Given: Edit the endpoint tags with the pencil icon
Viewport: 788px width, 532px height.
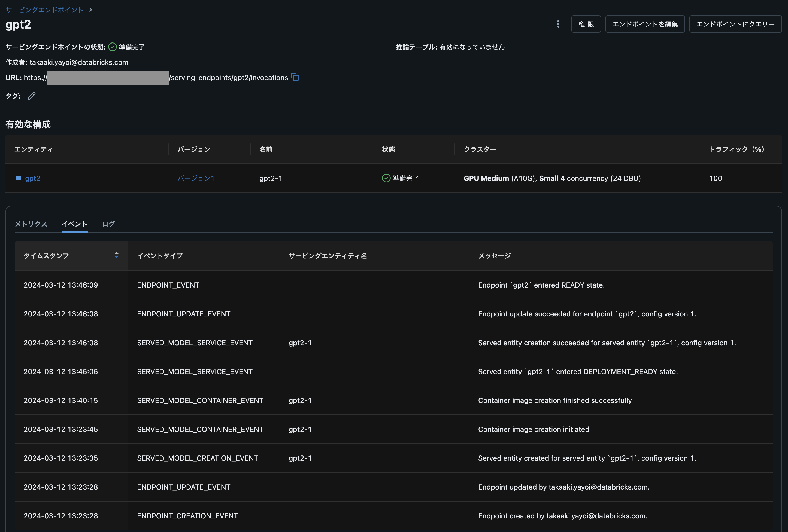Looking at the screenshot, I should tap(32, 96).
